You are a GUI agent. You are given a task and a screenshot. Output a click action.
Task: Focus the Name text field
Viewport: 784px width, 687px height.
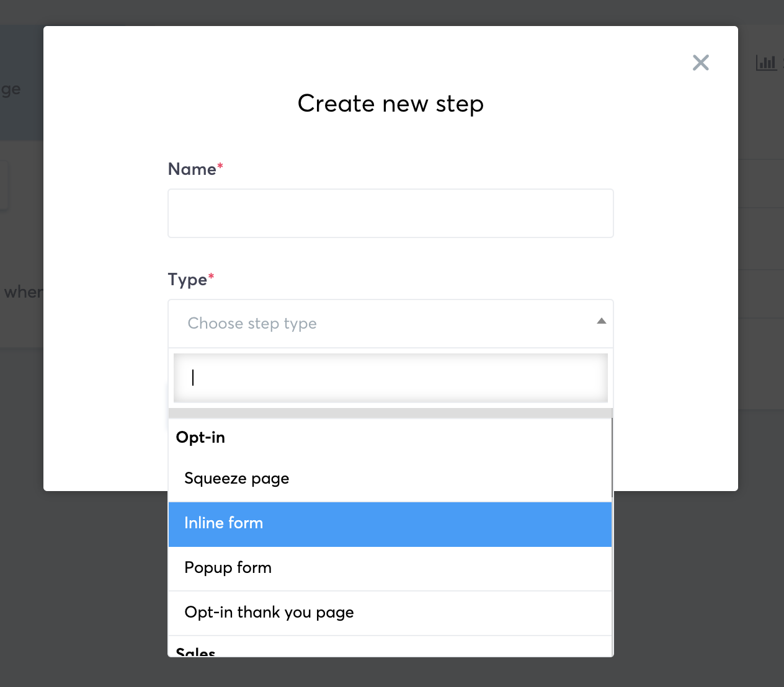point(391,213)
